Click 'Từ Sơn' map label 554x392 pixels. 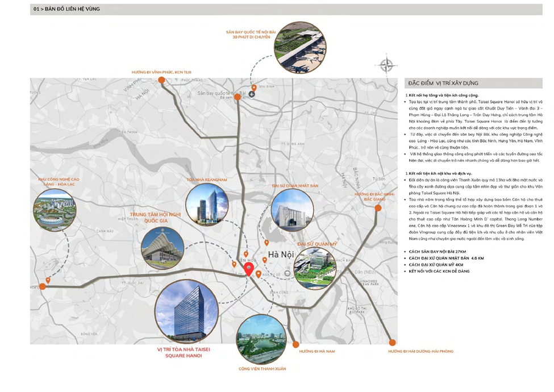pyautogui.click(x=379, y=179)
